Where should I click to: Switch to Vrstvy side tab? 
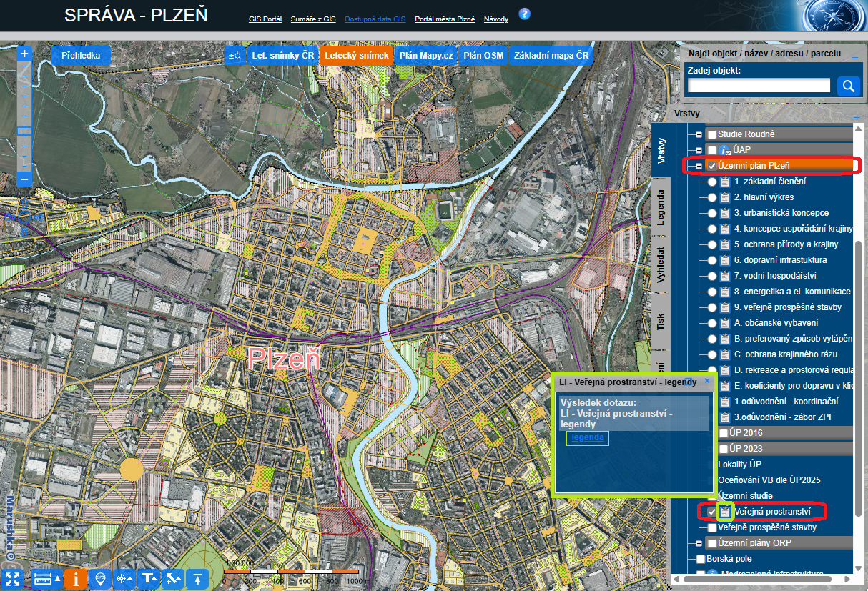pyautogui.click(x=661, y=151)
